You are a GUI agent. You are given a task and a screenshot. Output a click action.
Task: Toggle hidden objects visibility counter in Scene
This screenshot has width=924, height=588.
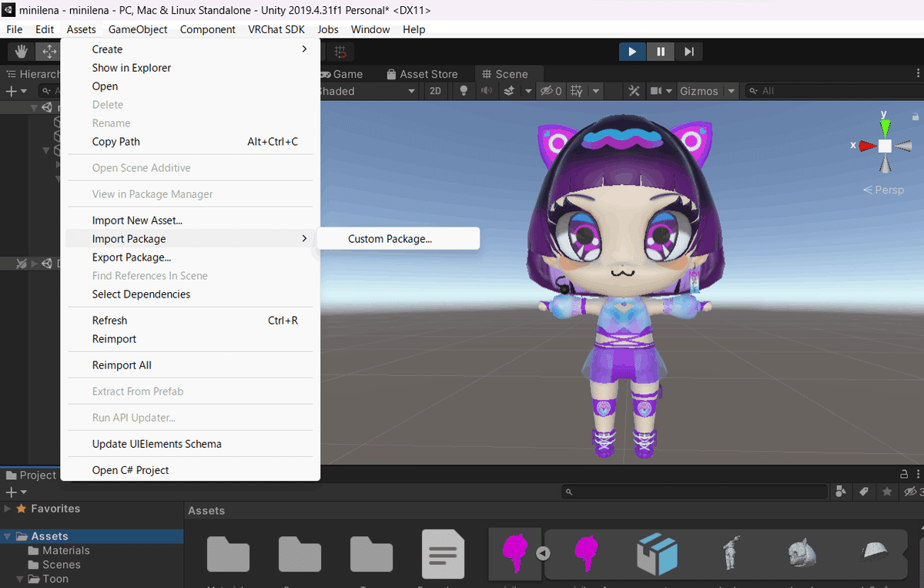coord(551,91)
